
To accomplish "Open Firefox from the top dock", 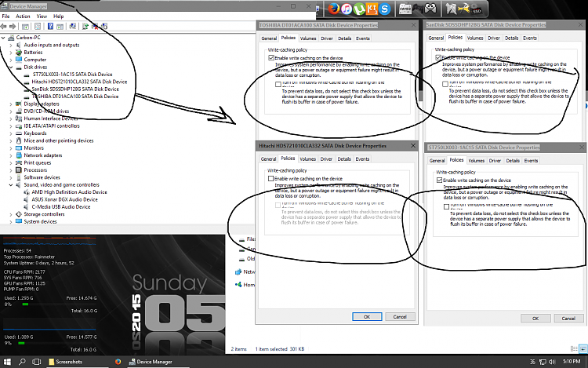I will pyautogui.click(x=334, y=9).
